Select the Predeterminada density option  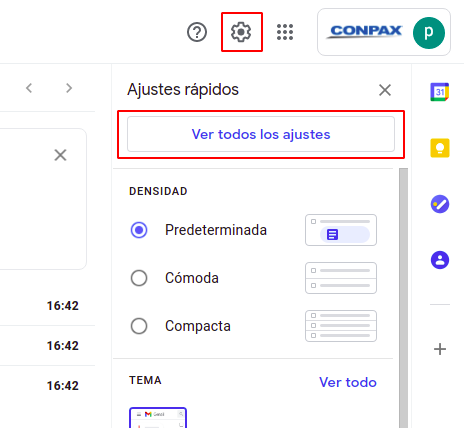coord(139,230)
